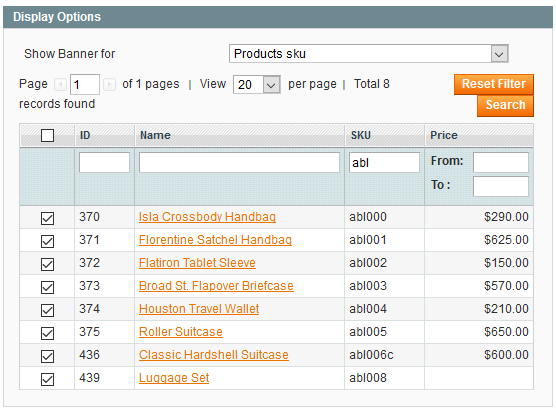
Task: Click the Reset Filter button
Action: pyautogui.click(x=494, y=84)
